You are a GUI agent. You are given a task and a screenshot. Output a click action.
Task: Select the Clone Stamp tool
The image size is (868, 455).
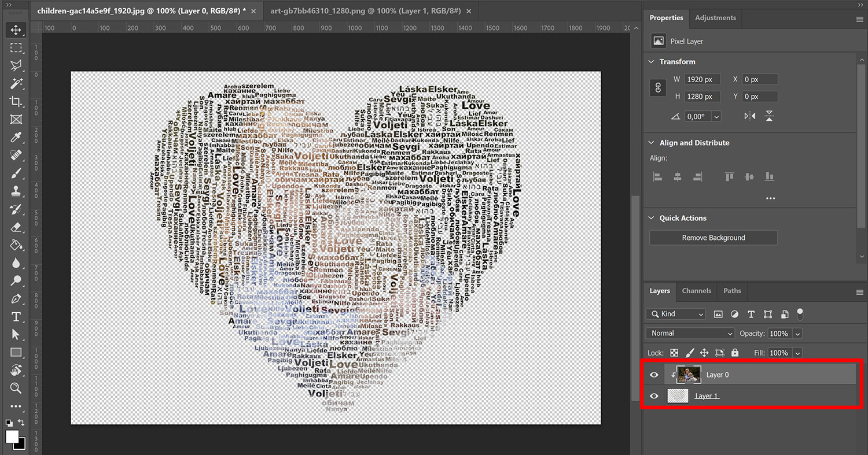(16, 191)
